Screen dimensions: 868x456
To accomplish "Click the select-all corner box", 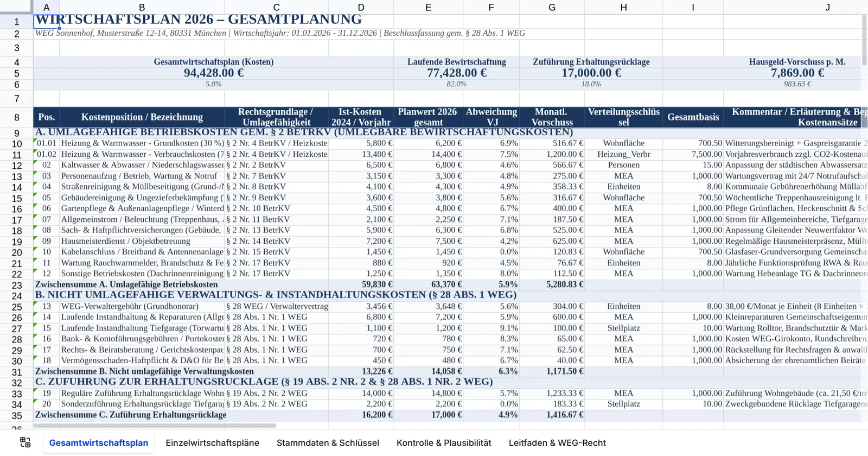I will tap(16, 7).
